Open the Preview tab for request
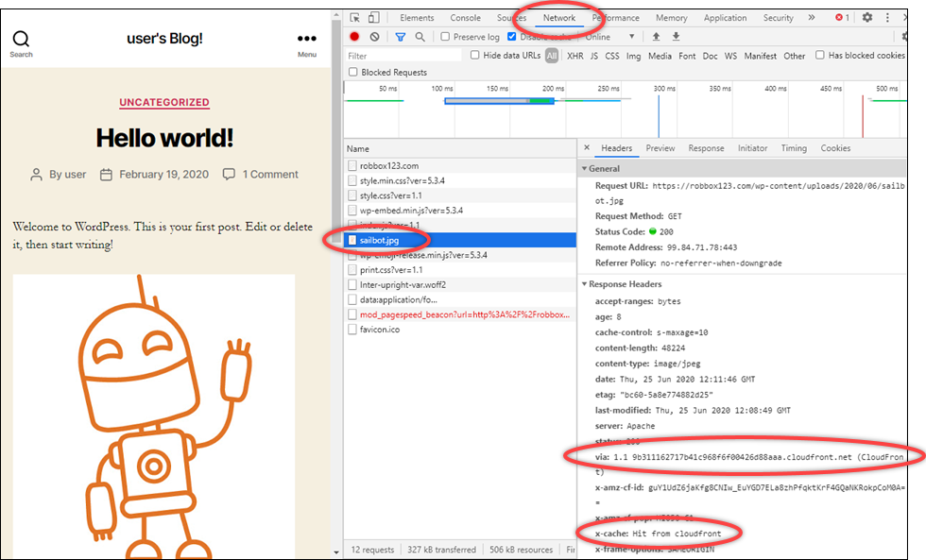This screenshot has width=926, height=560. pyautogui.click(x=660, y=148)
